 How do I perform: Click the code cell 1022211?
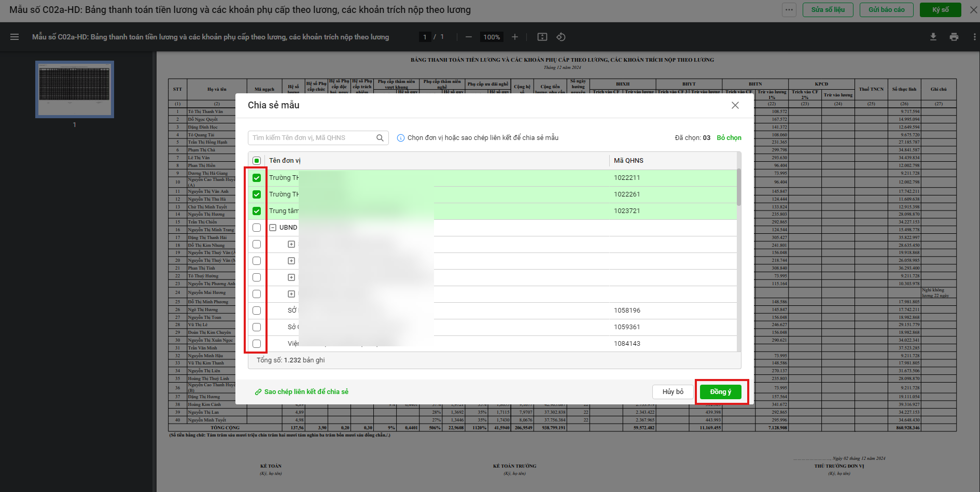pyautogui.click(x=627, y=178)
